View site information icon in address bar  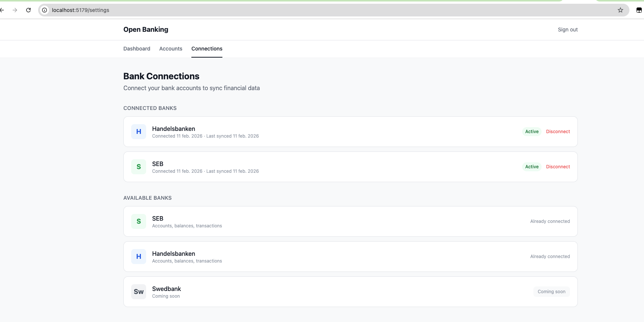pos(44,10)
